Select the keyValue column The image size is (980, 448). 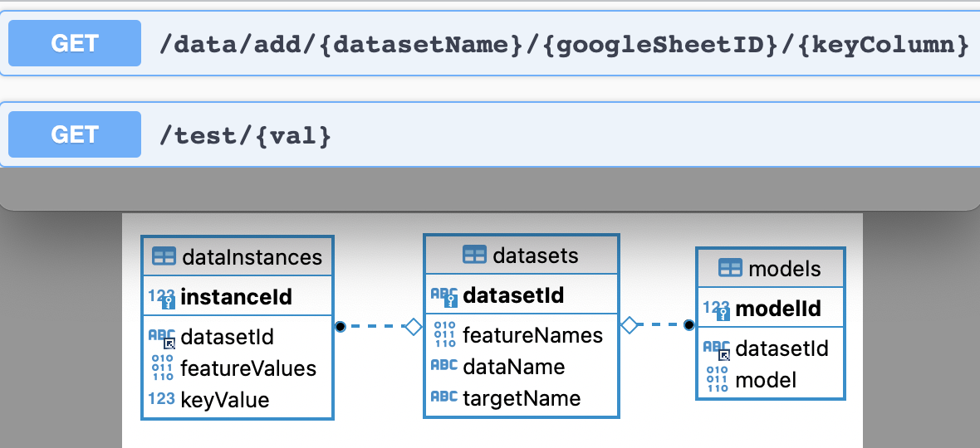(x=224, y=399)
